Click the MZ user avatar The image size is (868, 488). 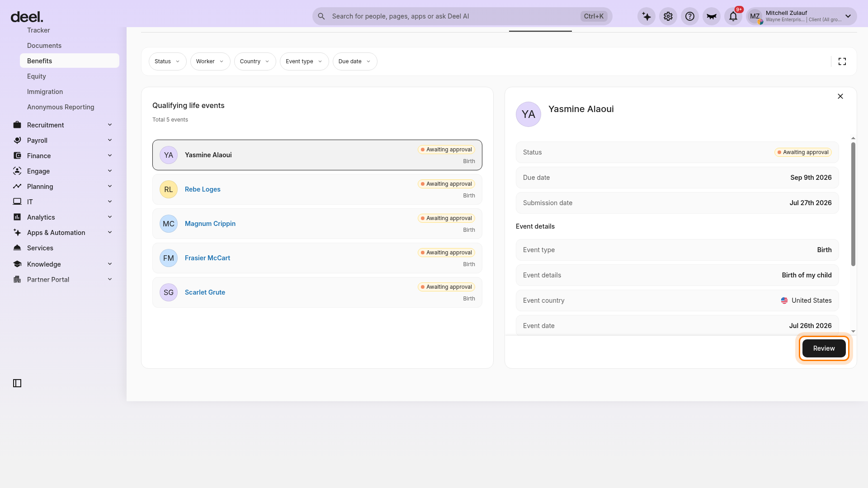click(x=755, y=16)
